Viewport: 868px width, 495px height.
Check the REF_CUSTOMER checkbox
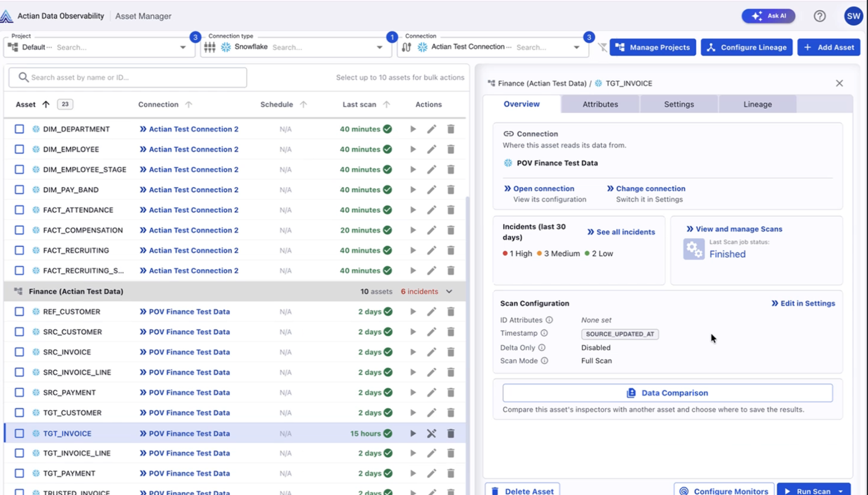19,312
